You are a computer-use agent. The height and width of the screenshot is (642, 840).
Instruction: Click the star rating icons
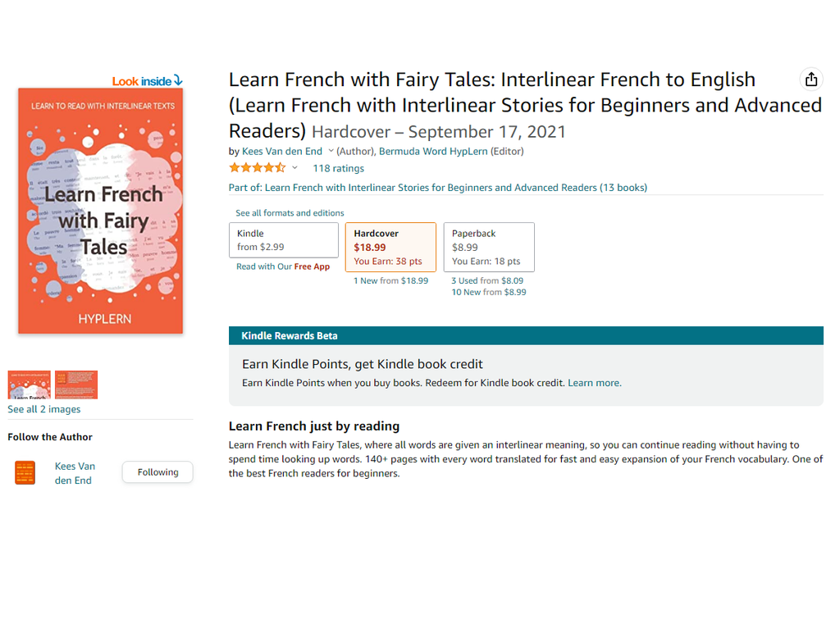tap(257, 168)
